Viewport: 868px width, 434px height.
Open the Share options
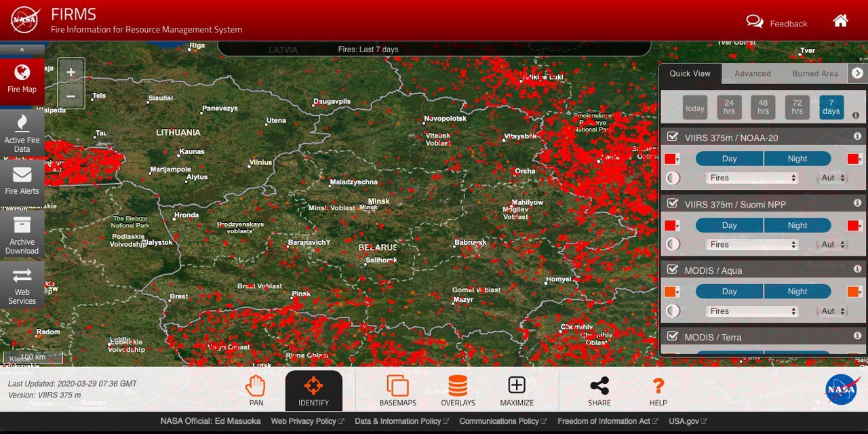point(599,391)
